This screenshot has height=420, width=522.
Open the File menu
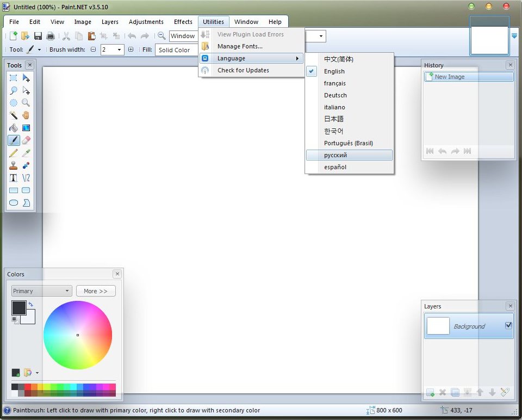[14, 22]
